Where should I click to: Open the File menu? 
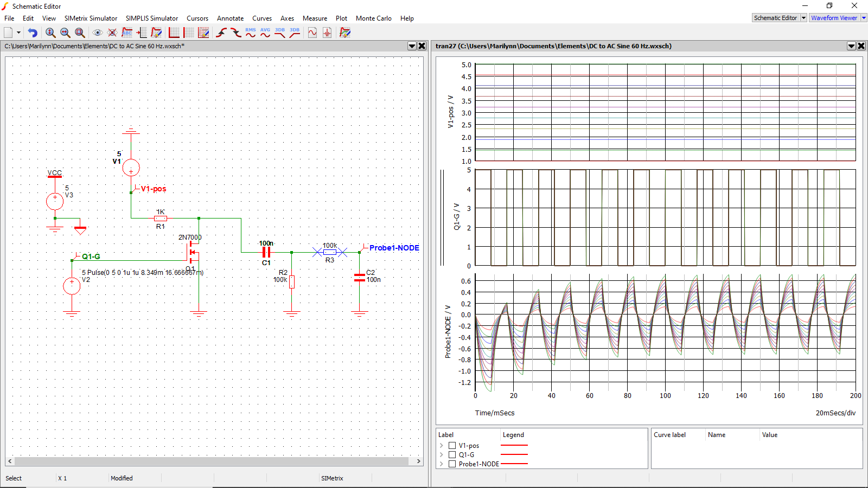click(x=9, y=18)
